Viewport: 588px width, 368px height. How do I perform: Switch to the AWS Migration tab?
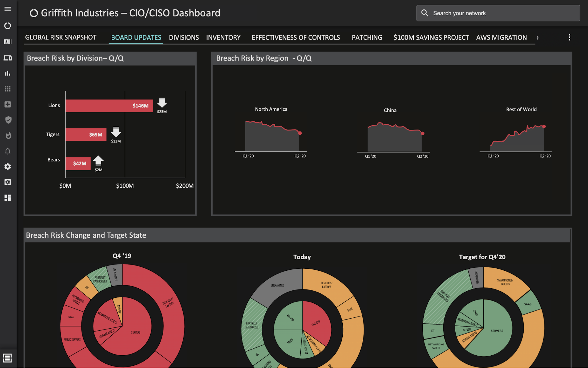(x=501, y=38)
